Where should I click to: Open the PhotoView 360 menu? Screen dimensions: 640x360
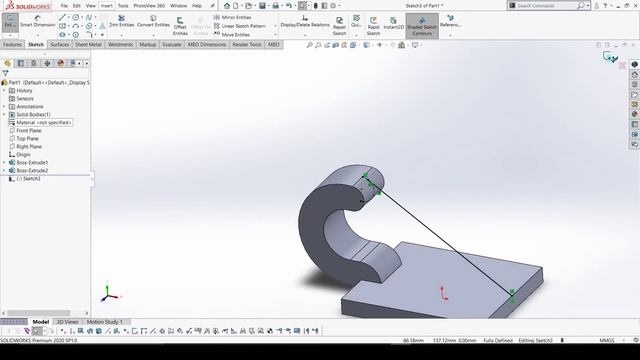[x=149, y=6]
